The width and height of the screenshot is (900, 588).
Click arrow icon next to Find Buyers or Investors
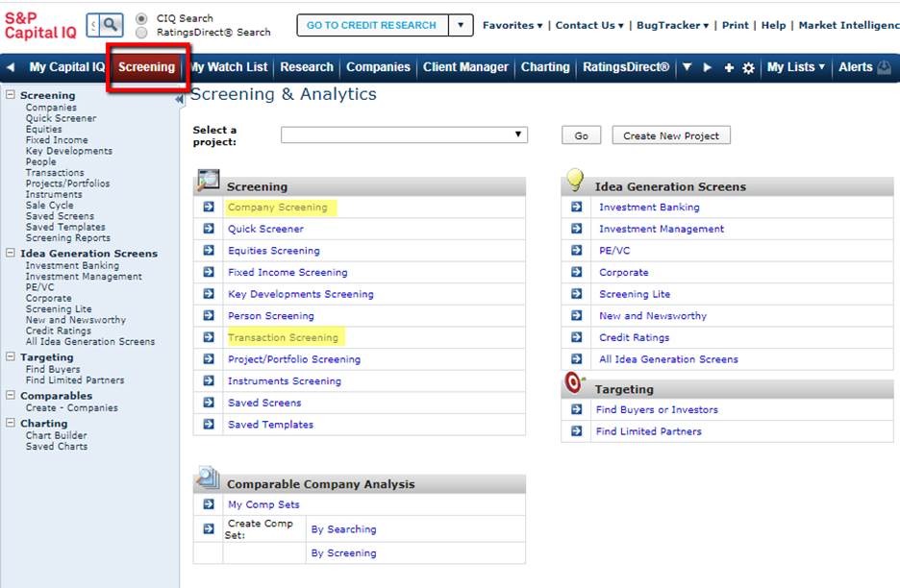pos(576,409)
